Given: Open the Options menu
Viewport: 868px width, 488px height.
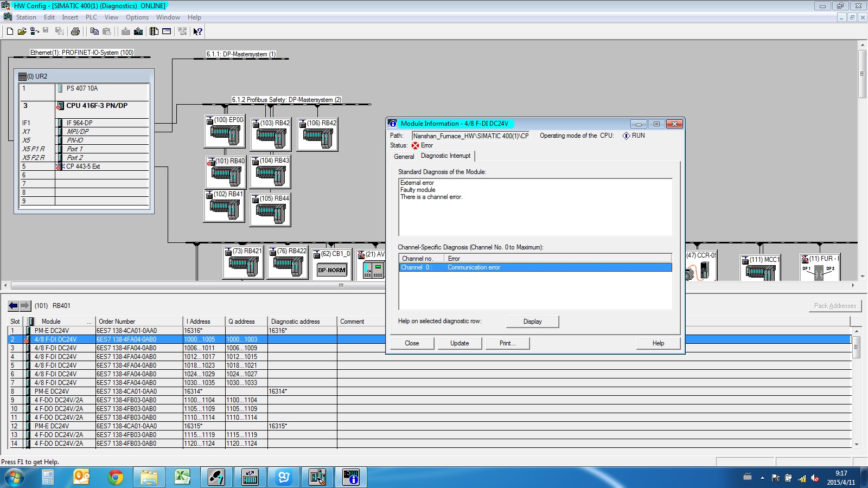Looking at the screenshot, I should pyautogui.click(x=137, y=17).
